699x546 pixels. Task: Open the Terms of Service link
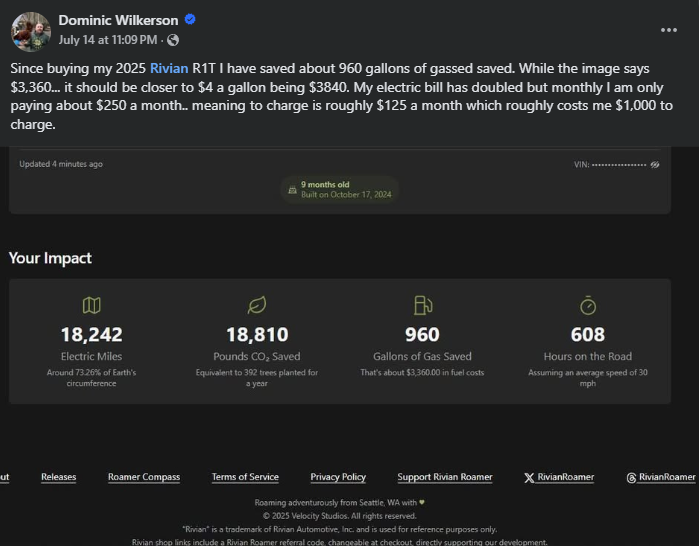click(245, 477)
